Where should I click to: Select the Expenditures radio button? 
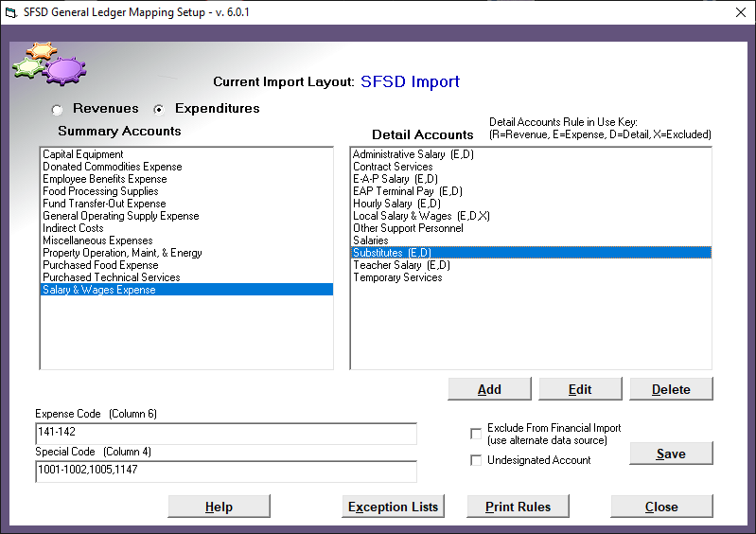point(159,110)
